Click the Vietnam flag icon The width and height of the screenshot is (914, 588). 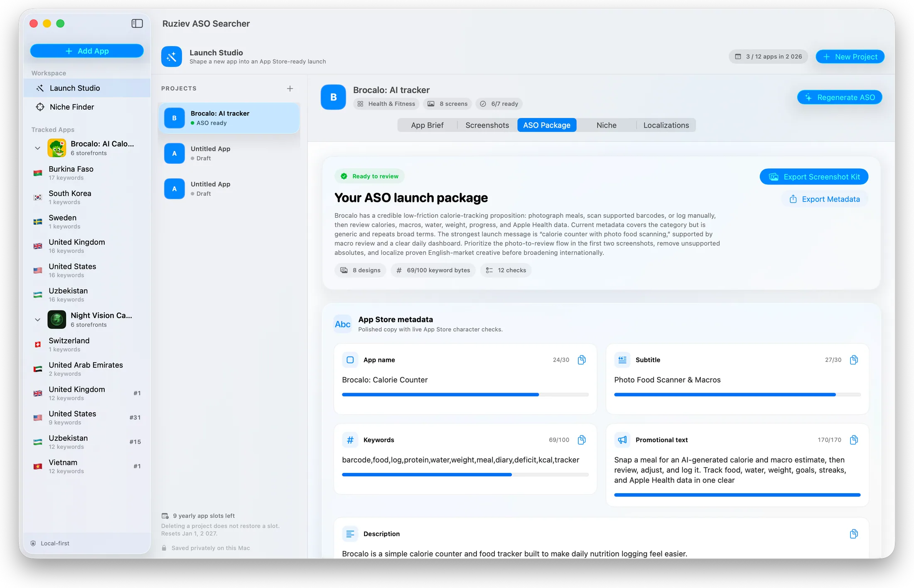coord(38,466)
